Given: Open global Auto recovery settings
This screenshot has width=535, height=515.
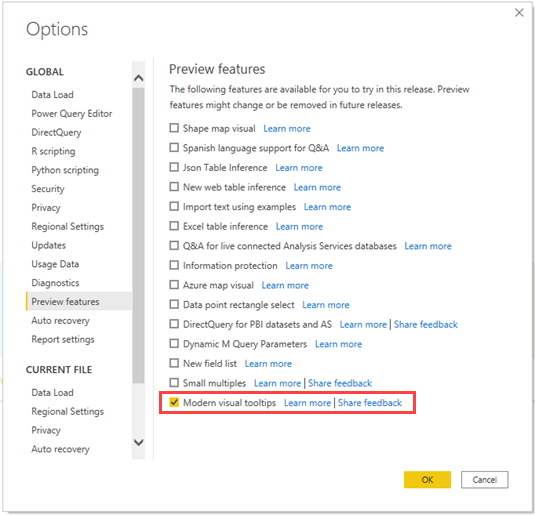Looking at the screenshot, I should coord(60,320).
